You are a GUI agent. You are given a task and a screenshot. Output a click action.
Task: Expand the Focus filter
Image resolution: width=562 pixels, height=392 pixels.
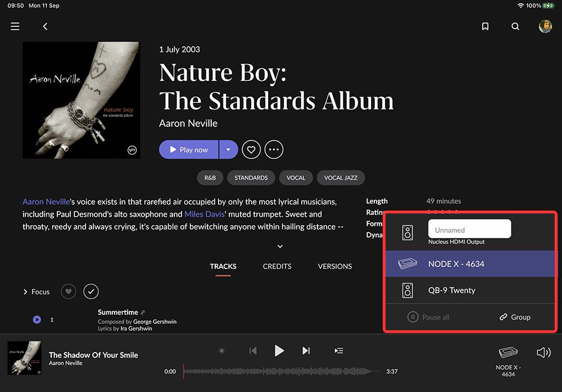[x=37, y=292]
